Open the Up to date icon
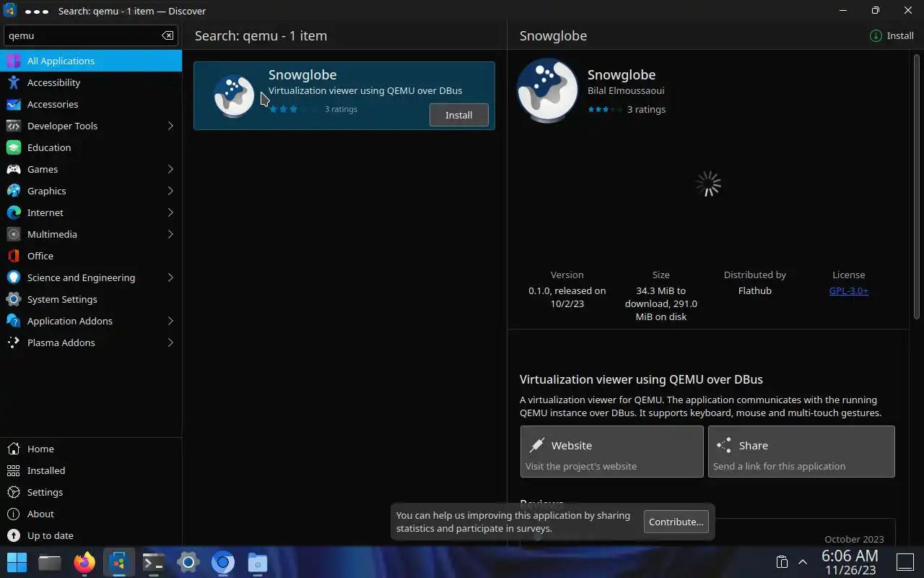The image size is (924, 578). pos(14,535)
